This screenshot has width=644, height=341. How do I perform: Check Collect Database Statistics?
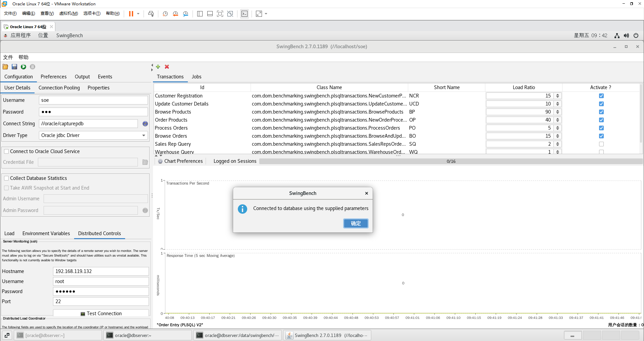pyautogui.click(x=6, y=178)
